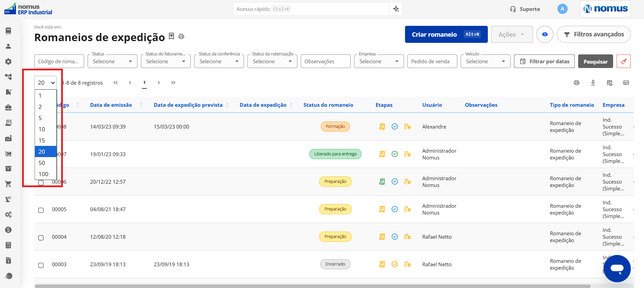Click the Pesquisar button

(x=595, y=61)
